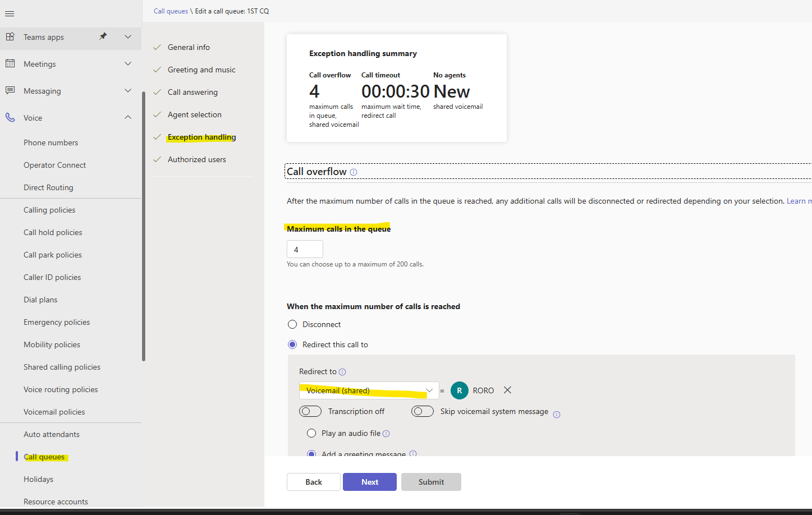The width and height of the screenshot is (812, 515).
Task: Click the Call overflow info icon
Action: [x=354, y=172]
